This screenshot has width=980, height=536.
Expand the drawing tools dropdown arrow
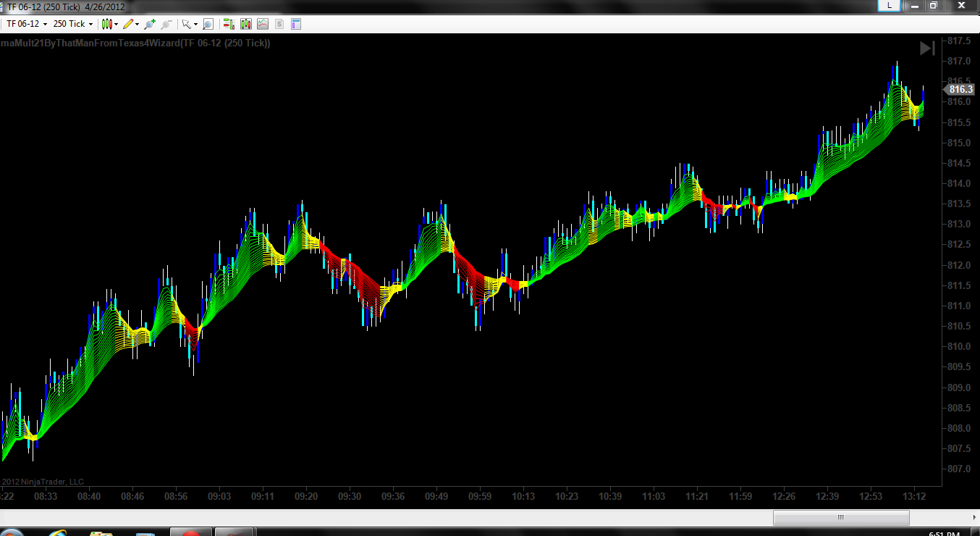coord(137,24)
